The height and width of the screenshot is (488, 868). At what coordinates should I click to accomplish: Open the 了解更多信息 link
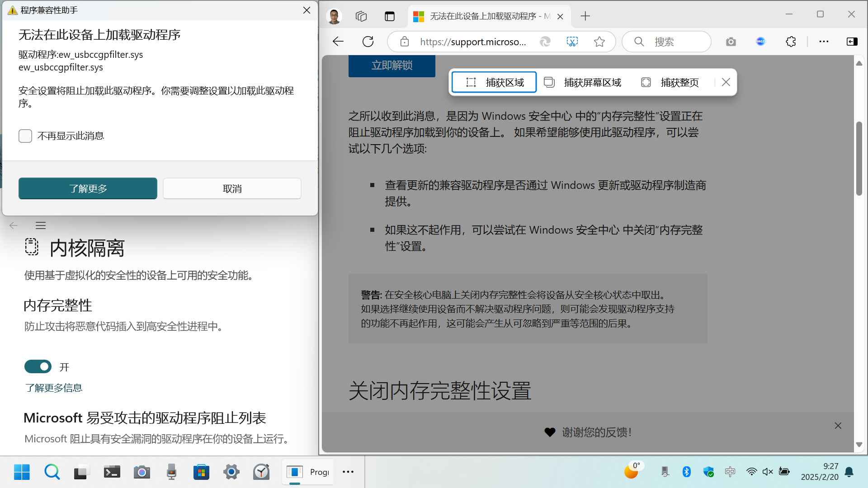click(54, 388)
